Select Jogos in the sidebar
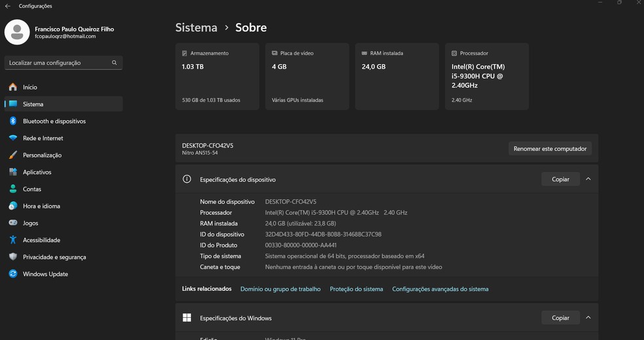This screenshot has height=340, width=644. coord(30,223)
